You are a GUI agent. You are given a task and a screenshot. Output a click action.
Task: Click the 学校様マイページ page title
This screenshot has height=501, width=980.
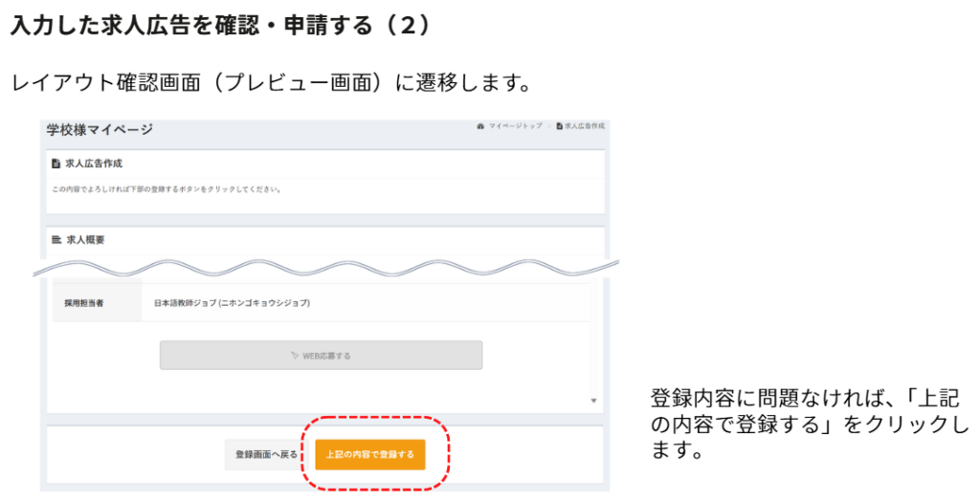click(x=100, y=129)
